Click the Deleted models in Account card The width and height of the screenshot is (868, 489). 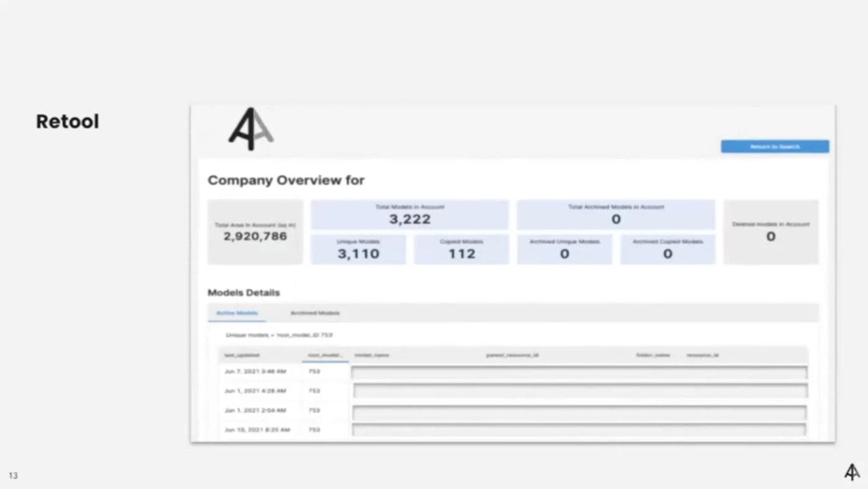(771, 231)
